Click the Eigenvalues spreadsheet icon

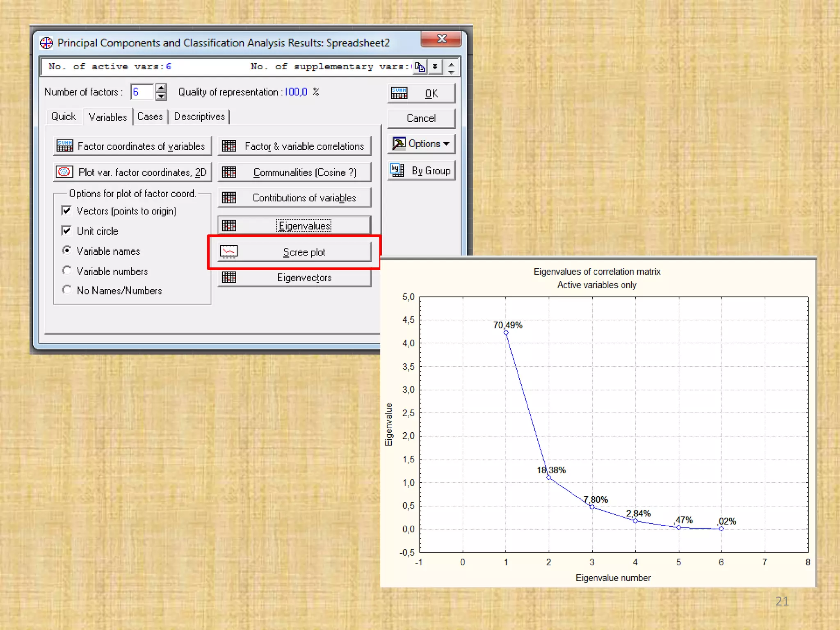tap(229, 226)
